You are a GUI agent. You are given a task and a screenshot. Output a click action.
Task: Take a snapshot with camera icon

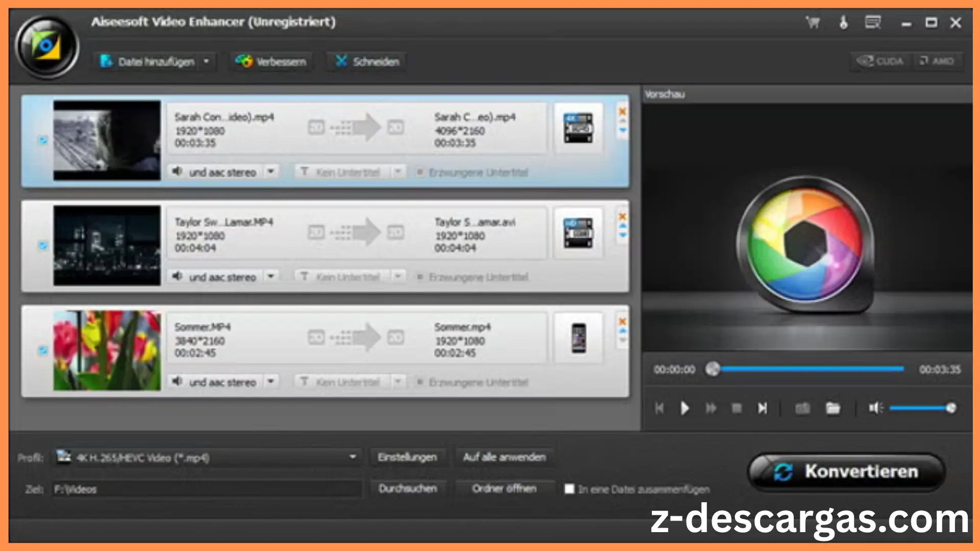(802, 408)
